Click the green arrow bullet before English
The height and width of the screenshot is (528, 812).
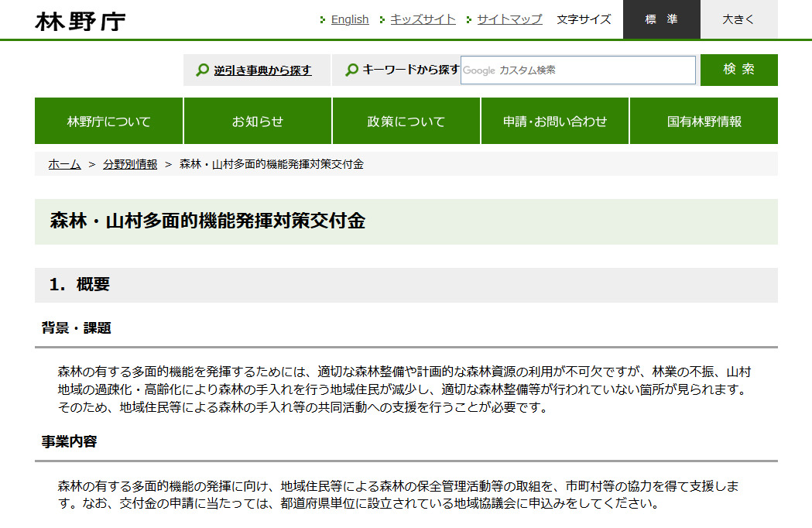[323, 20]
